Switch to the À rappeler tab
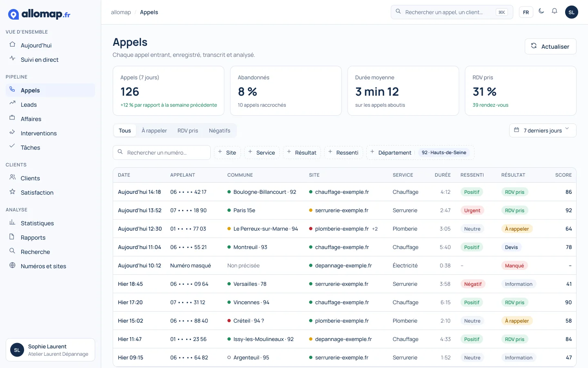This screenshot has width=588, height=368. click(x=154, y=131)
